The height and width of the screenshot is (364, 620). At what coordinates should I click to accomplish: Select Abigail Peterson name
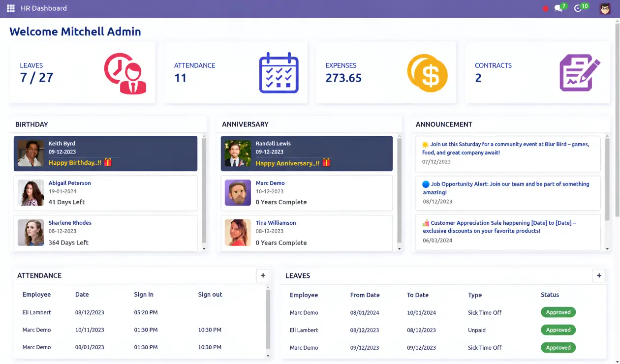pyautogui.click(x=70, y=183)
